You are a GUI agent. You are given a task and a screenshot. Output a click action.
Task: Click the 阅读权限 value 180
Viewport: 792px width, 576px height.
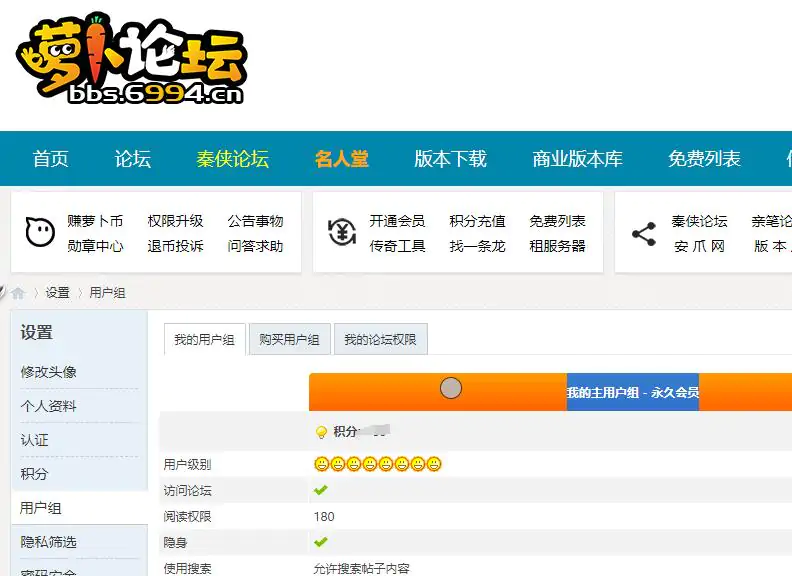click(324, 516)
